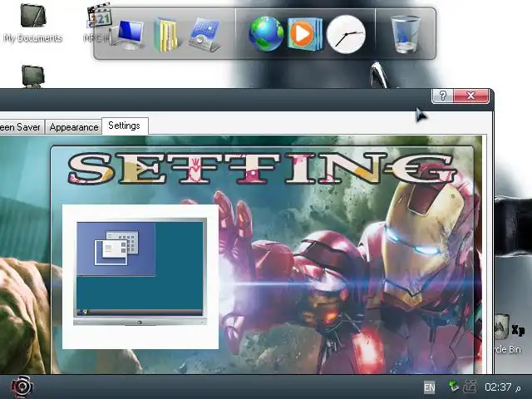The height and width of the screenshot is (399, 532).
Task: Click the clock icon in the dock
Action: (x=346, y=34)
